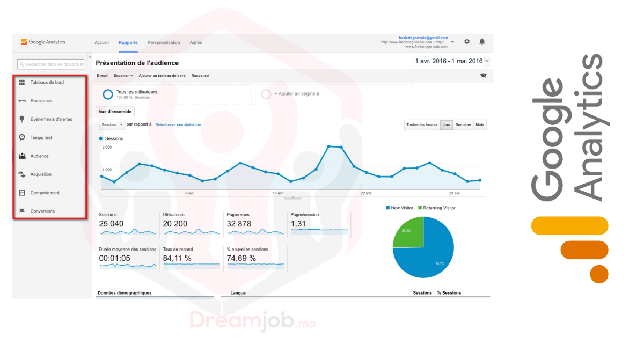The width and height of the screenshot is (644, 337).
Task: Select the Utilisateurs 20 200 metric
Action: [x=192, y=224]
